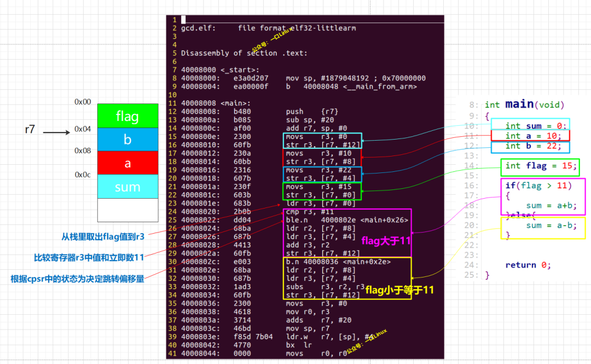The image size is (591, 364).
Task: Select the 'flag小于等于11' label
Action: click(399, 290)
